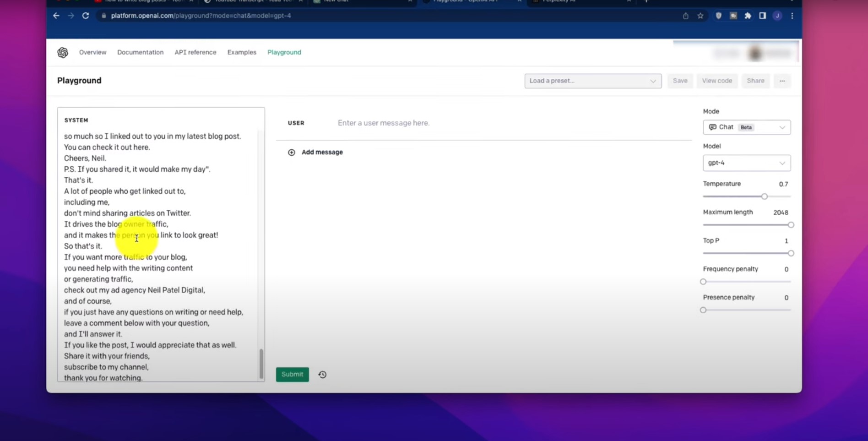
Task: Click the OpenAI logo
Action: pyautogui.click(x=63, y=52)
